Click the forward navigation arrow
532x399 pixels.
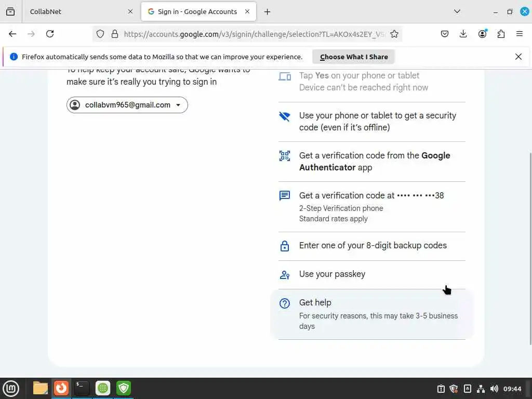[31, 34]
